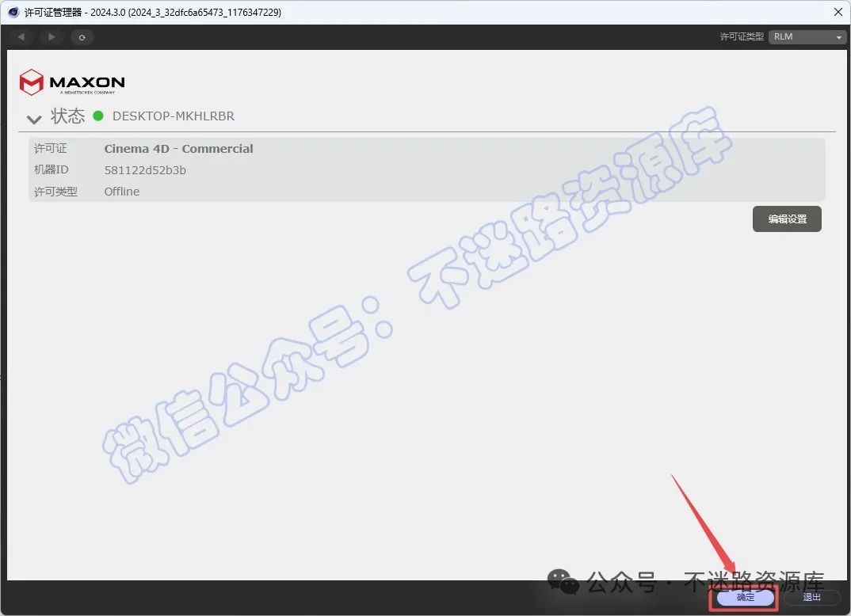Click the 机器ID label
Image resolution: width=851 pixels, height=616 pixels.
52,169
